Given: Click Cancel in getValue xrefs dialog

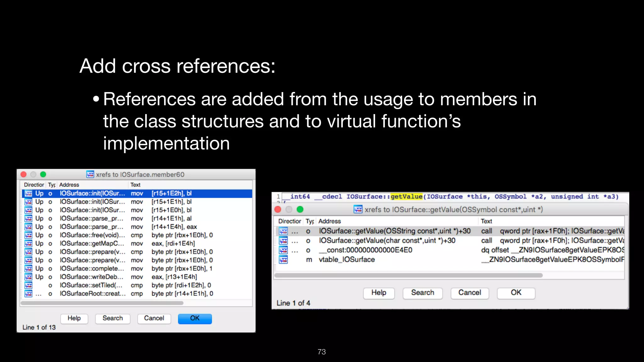Looking at the screenshot, I should (x=469, y=293).
